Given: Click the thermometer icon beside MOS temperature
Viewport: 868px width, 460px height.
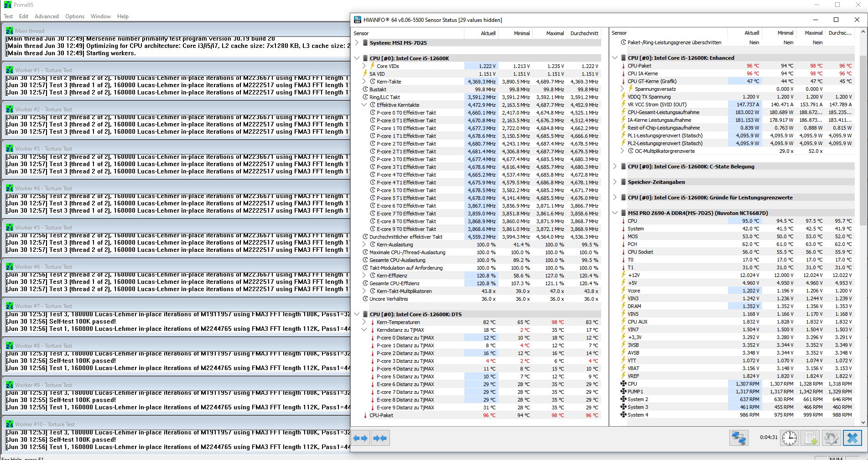Looking at the screenshot, I should click(x=624, y=236).
